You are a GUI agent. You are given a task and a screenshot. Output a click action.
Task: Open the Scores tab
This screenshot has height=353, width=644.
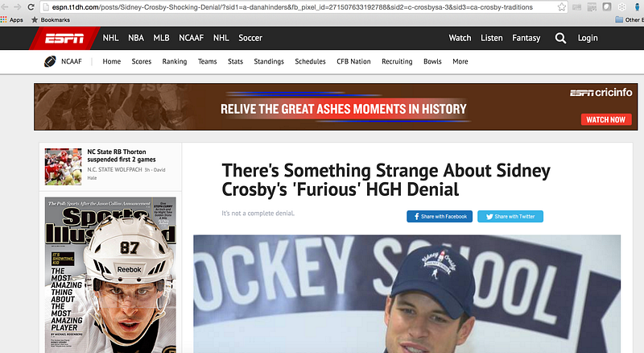tap(142, 61)
